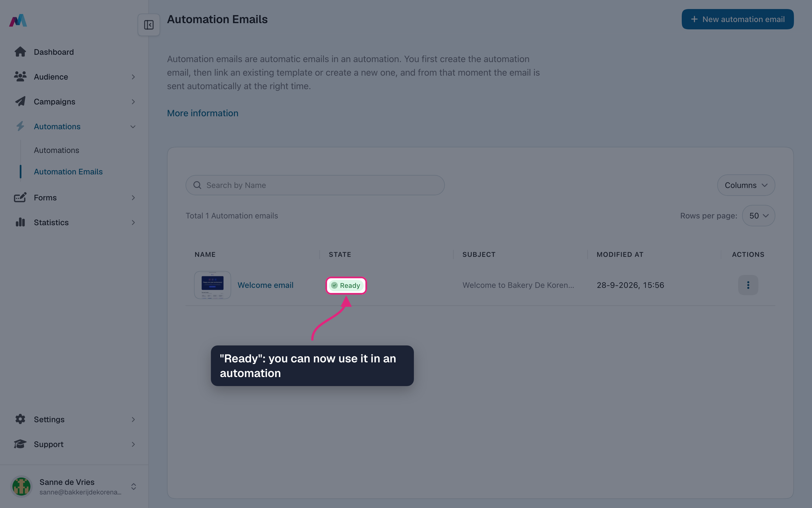This screenshot has width=812, height=508.
Task: Click the STATE column header
Action: (x=339, y=254)
